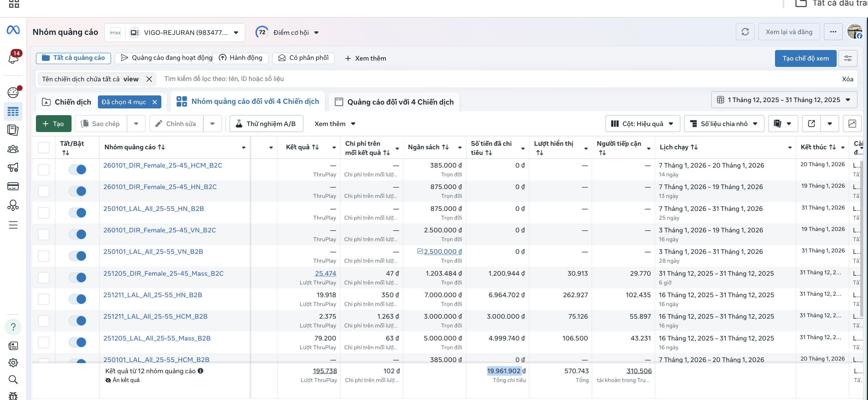Open the Cột: Hiệu quả columns dropdown
The image size is (868, 400).
(642, 124)
